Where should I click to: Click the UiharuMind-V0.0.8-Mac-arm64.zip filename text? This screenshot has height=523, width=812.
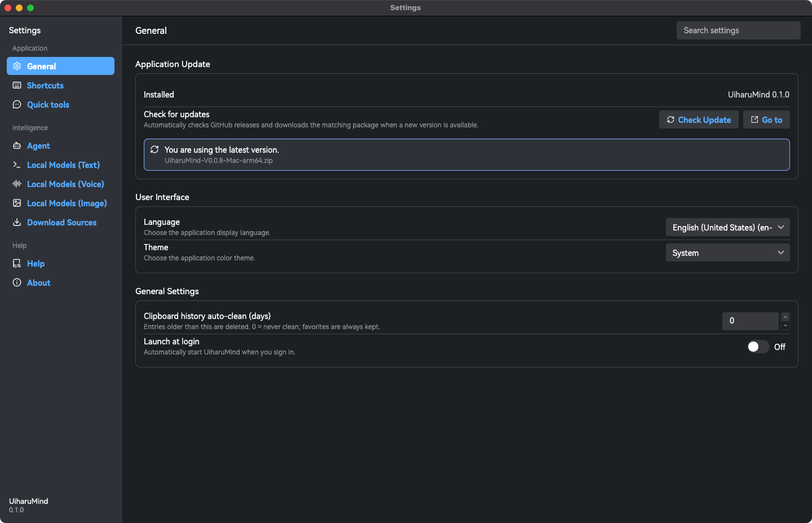pos(219,161)
